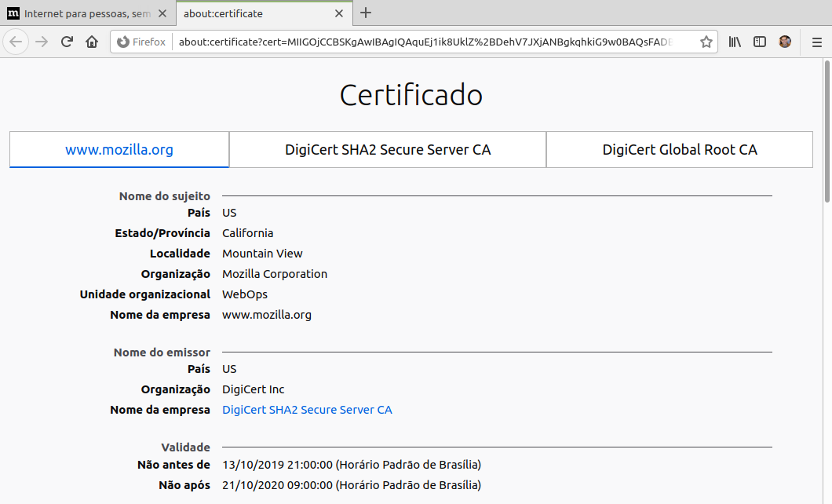
Task: Bookmark this page with the star
Action: [x=706, y=42]
